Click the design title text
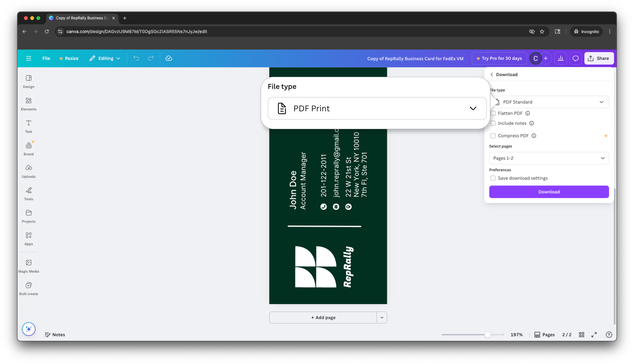This screenshot has height=364, width=634. 415,59
